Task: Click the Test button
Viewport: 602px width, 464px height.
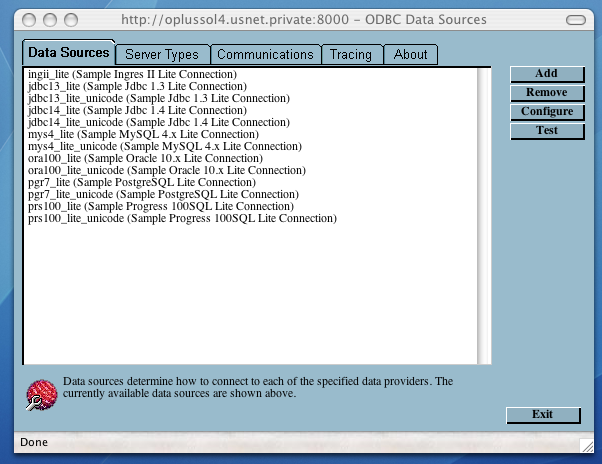Action: click(546, 131)
